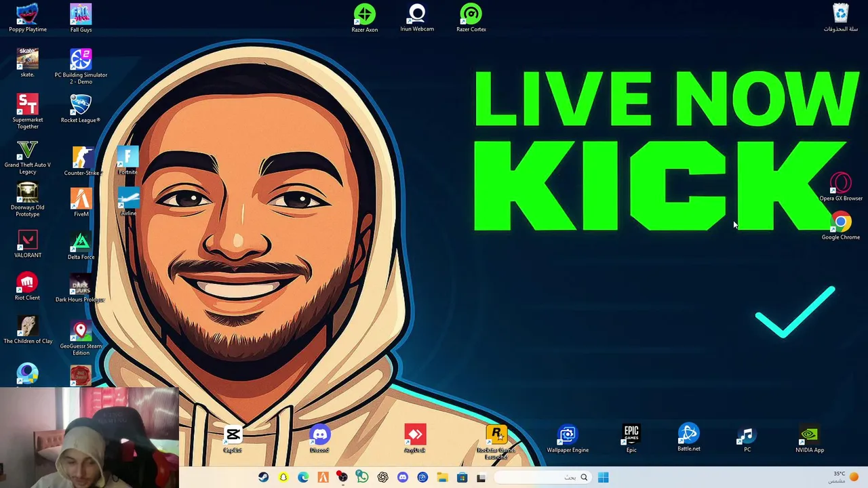The height and width of the screenshot is (488, 868).
Task: Select PC Building Simulator 2 Demo icon
Action: coord(81,66)
